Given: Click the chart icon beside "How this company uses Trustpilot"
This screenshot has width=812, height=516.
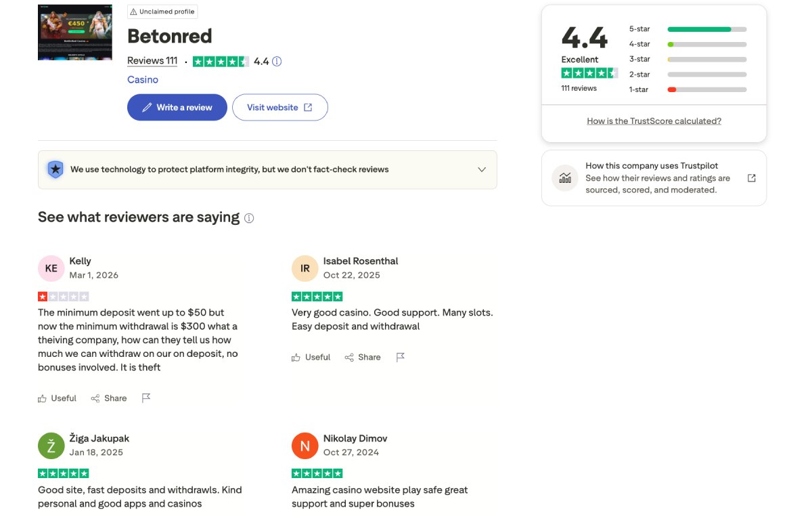Looking at the screenshot, I should pyautogui.click(x=564, y=177).
